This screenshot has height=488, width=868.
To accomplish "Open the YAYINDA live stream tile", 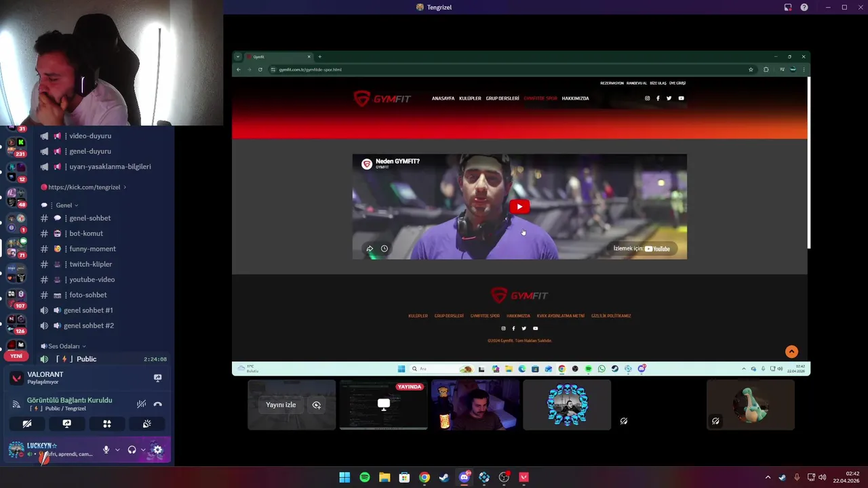I will tap(384, 405).
